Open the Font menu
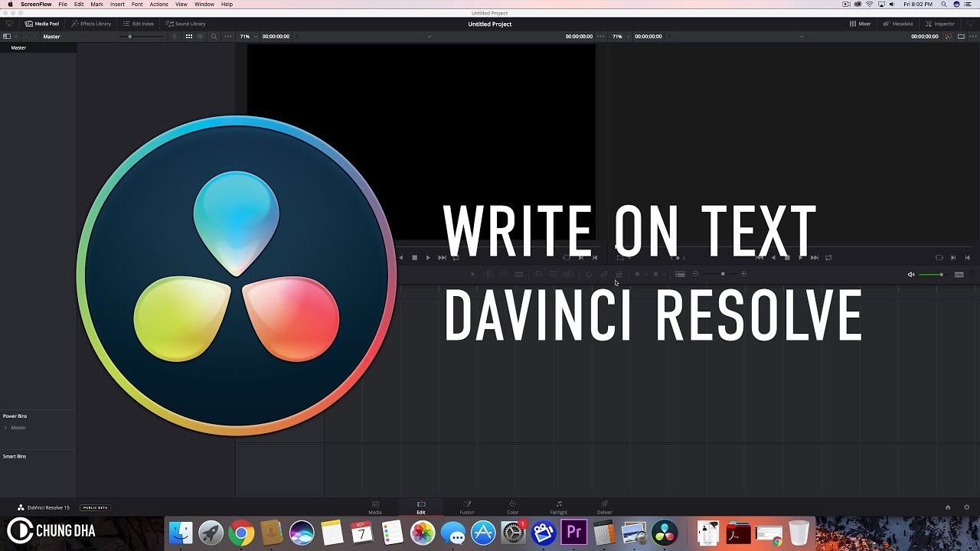980x551 pixels. (x=137, y=4)
